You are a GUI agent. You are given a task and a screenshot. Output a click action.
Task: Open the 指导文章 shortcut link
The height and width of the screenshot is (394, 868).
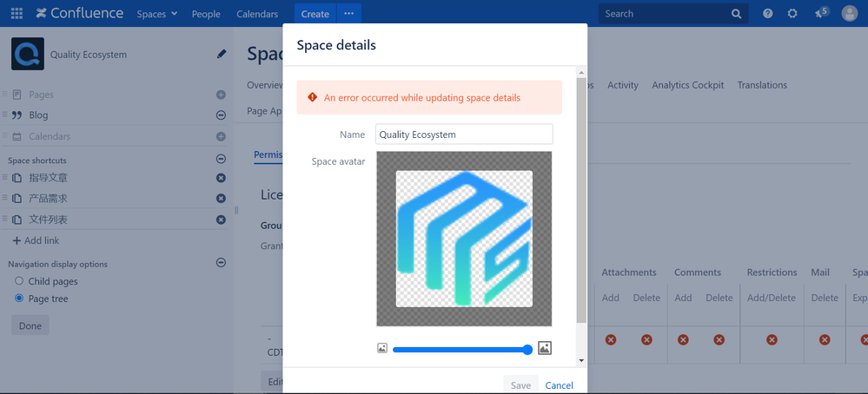point(48,177)
